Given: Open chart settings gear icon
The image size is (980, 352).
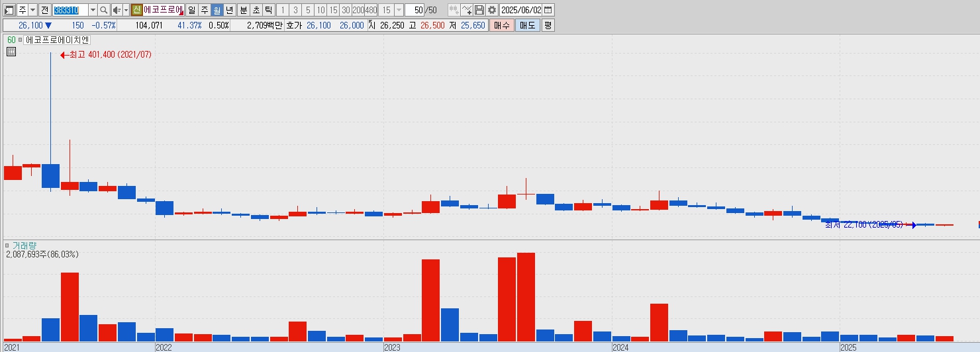Looking at the screenshot, I should tap(492, 10).
